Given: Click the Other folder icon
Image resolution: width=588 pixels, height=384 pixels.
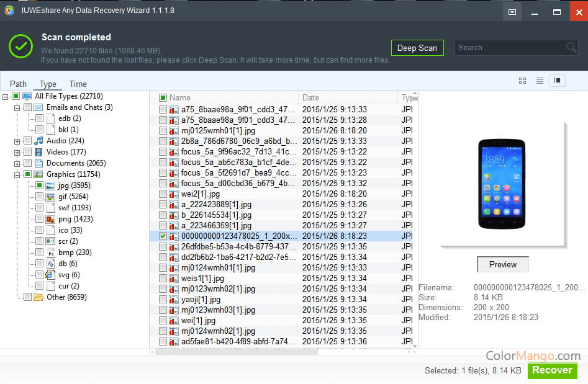Looking at the screenshot, I should coord(38,297).
